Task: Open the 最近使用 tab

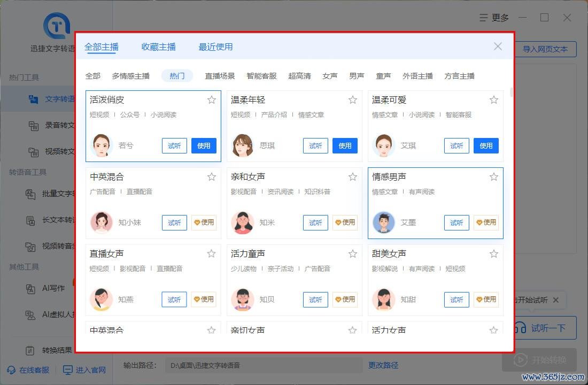Action: [x=215, y=47]
